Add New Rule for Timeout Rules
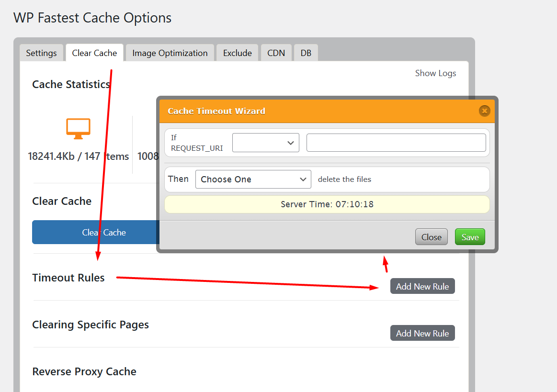Screen dimensions: 557x392 (422, 286)
